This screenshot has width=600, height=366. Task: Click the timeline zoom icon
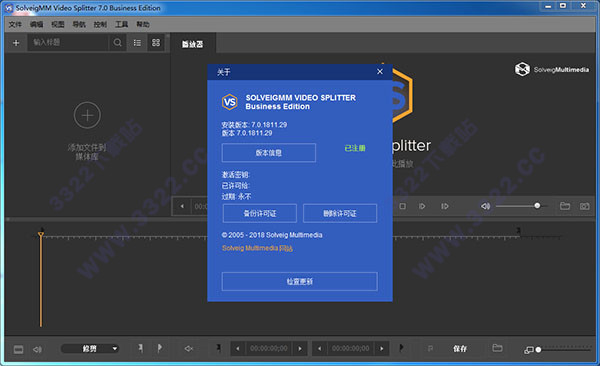[528, 350]
